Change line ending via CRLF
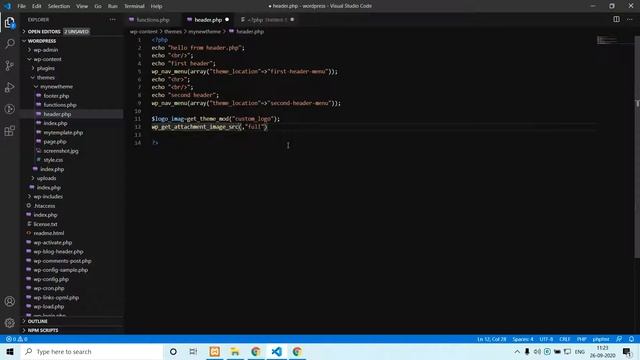This screenshot has width=640, height=360. [x=564, y=339]
